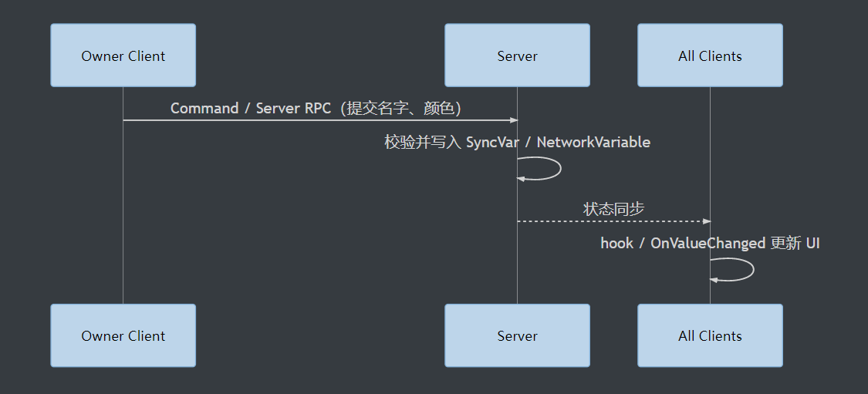Click the arrowhead of the Server self-loop
The image size is (868, 394).
(521, 179)
